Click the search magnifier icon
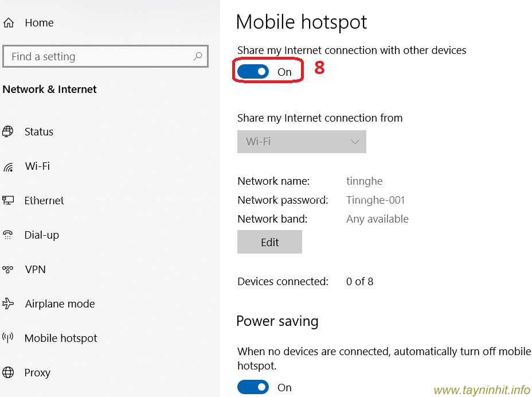The height and width of the screenshot is (397, 532). pyautogui.click(x=198, y=56)
